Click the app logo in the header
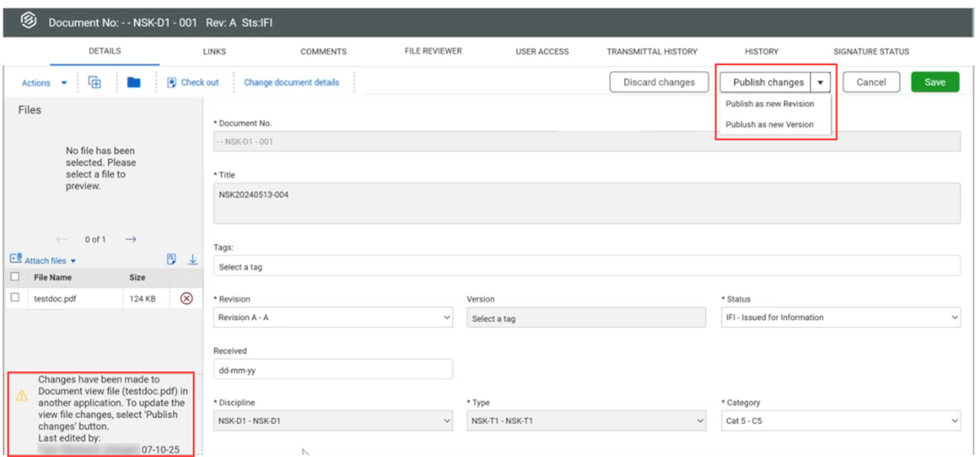Image resolution: width=980 pixels, height=457 pixels. (x=28, y=22)
